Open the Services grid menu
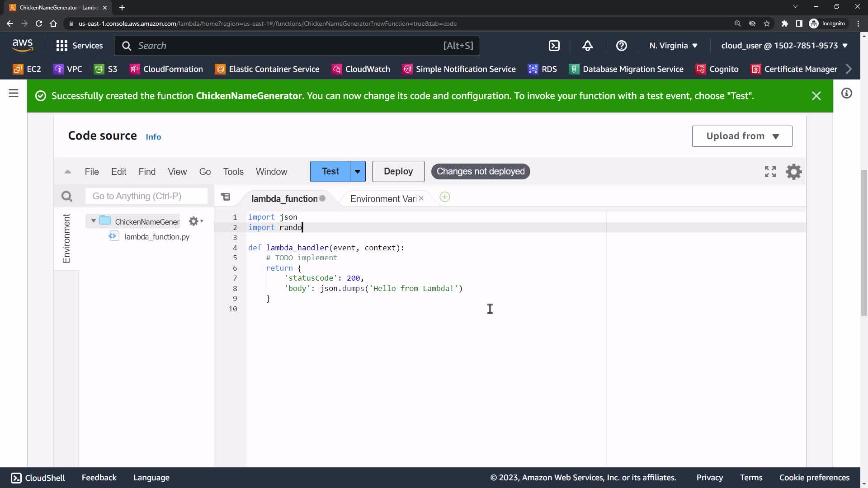Image resolution: width=868 pixels, height=488 pixels. 61,46
